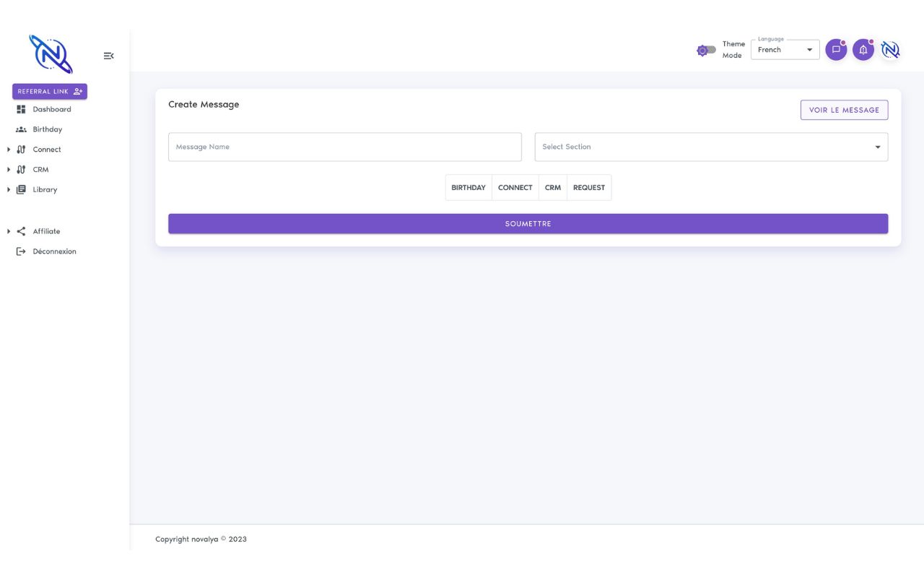Expand the Affiliate menu arrow

[x=9, y=231]
